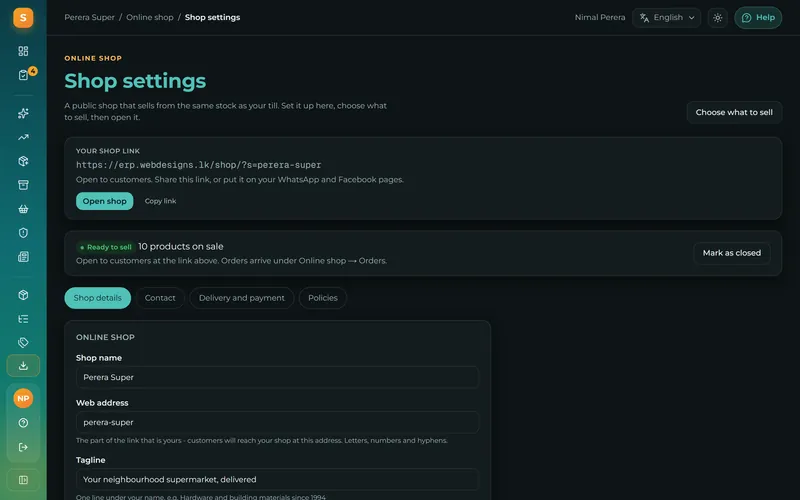Open the dashboard grid icon in sidebar
800x500 pixels.
[x=23, y=51]
